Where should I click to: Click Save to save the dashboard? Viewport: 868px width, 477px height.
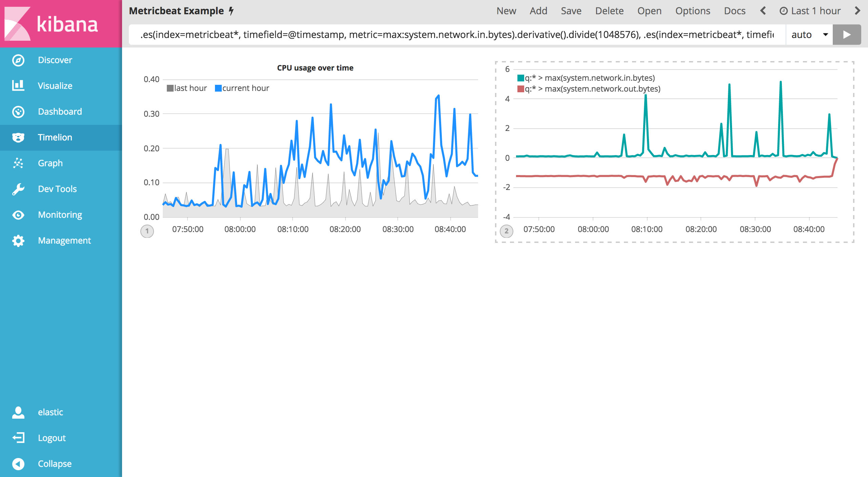tap(570, 11)
